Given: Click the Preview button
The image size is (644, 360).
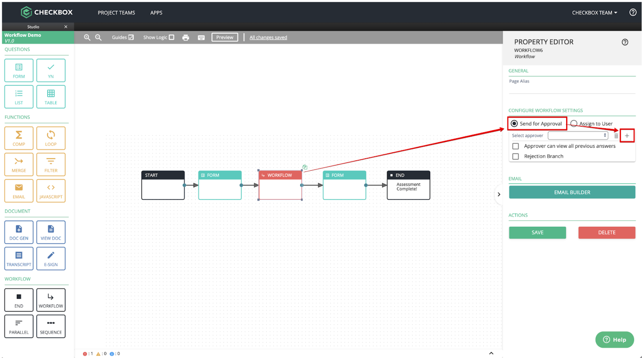Looking at the screenshot, I should pyautogui.click(x=225, y=37).
